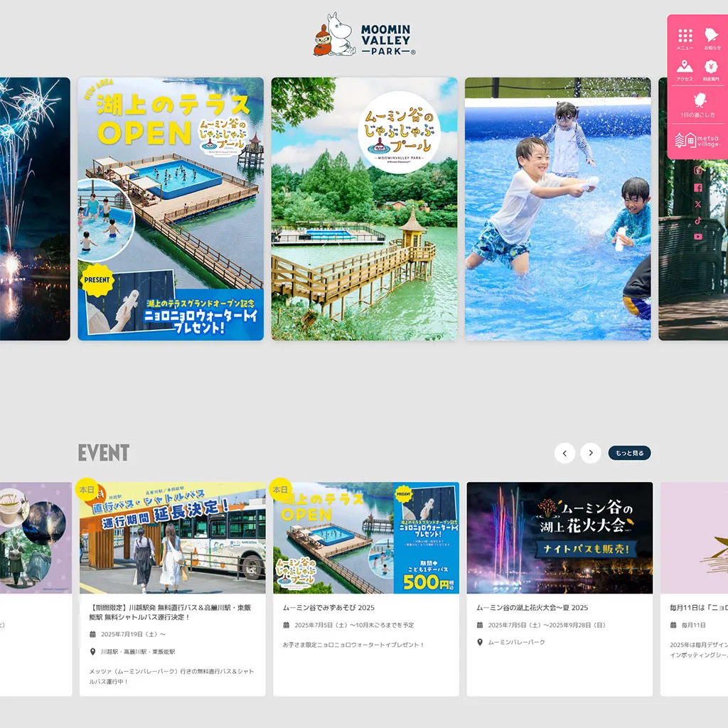Open the 料金案内 yen price icon
The image size is (728, 728).
click(711, 70)
